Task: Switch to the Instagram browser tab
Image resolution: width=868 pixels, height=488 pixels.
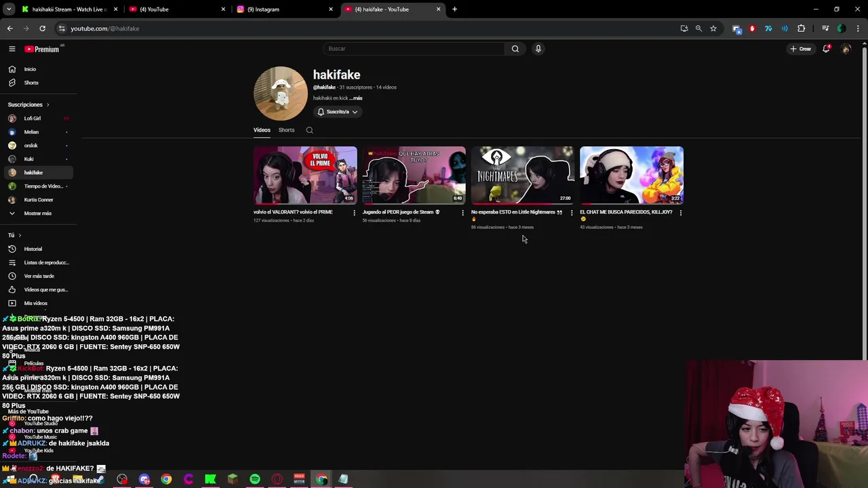Action: (x=285, y=9)
